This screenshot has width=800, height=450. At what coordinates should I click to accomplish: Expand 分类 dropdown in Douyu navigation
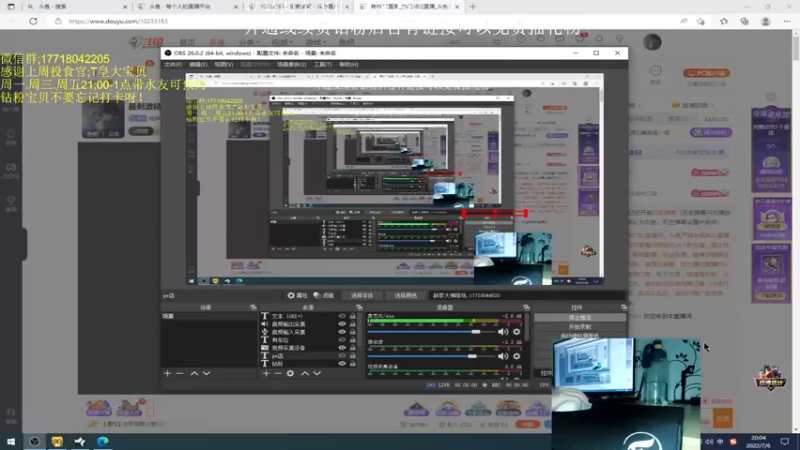point(248,42)
